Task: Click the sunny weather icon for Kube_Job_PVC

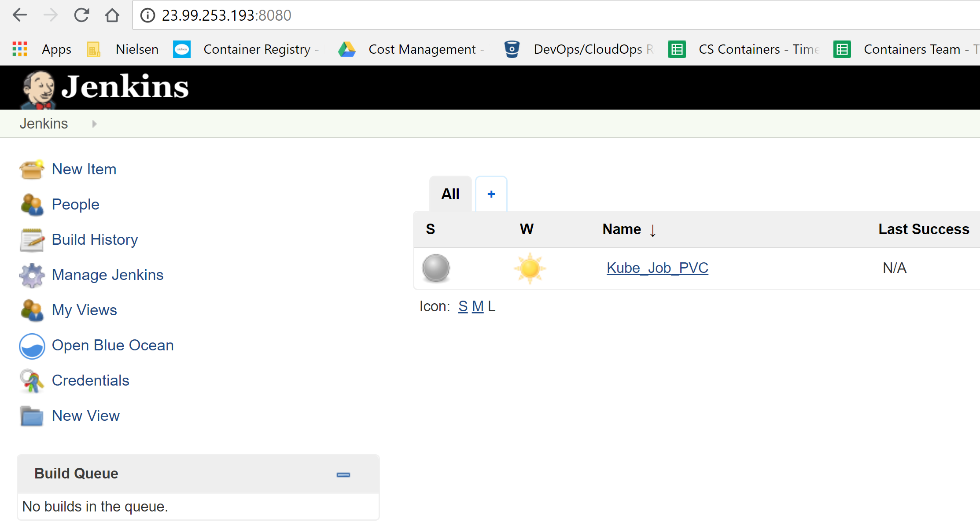Action: (530, 268)
